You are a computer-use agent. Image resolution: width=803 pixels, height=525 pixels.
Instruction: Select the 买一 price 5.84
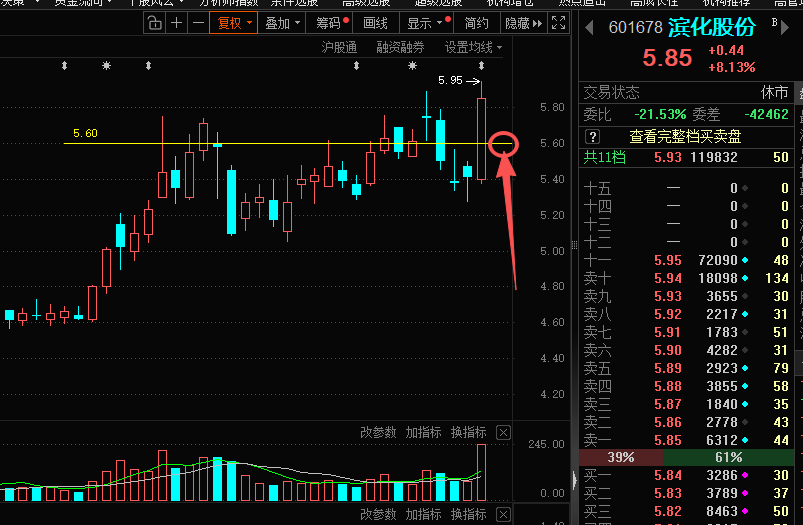668,475
